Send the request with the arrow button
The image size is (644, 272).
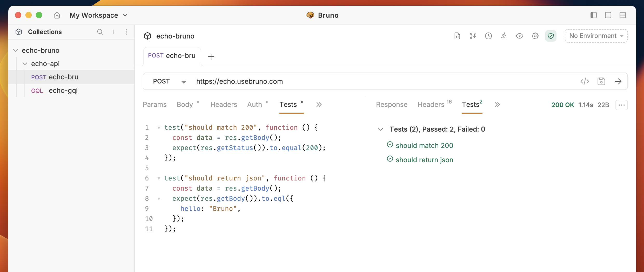coord(618,81)
